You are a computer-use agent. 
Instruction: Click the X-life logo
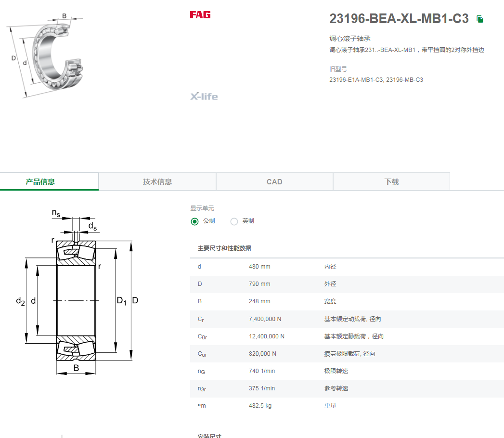tap(204, 96)
